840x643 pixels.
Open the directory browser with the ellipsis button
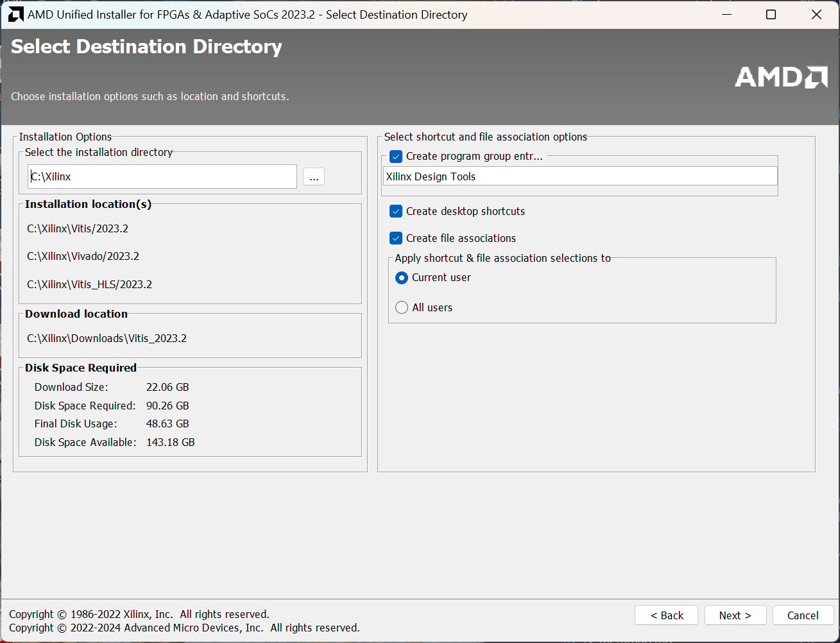click(314, 177)
